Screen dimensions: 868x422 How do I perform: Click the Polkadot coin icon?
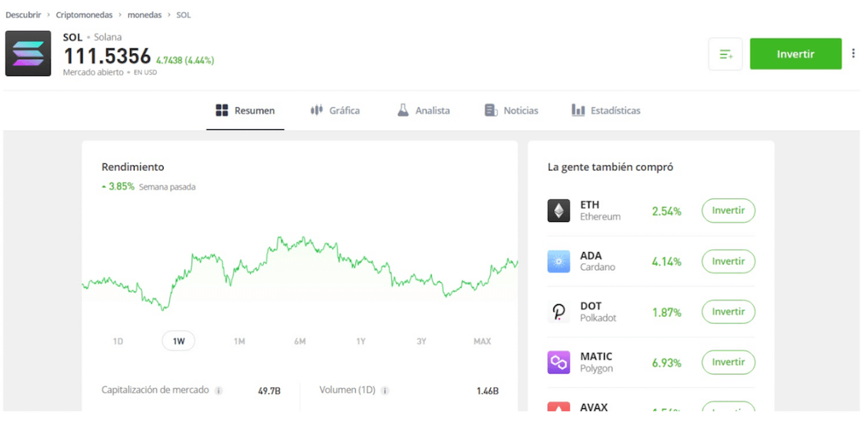558,311
